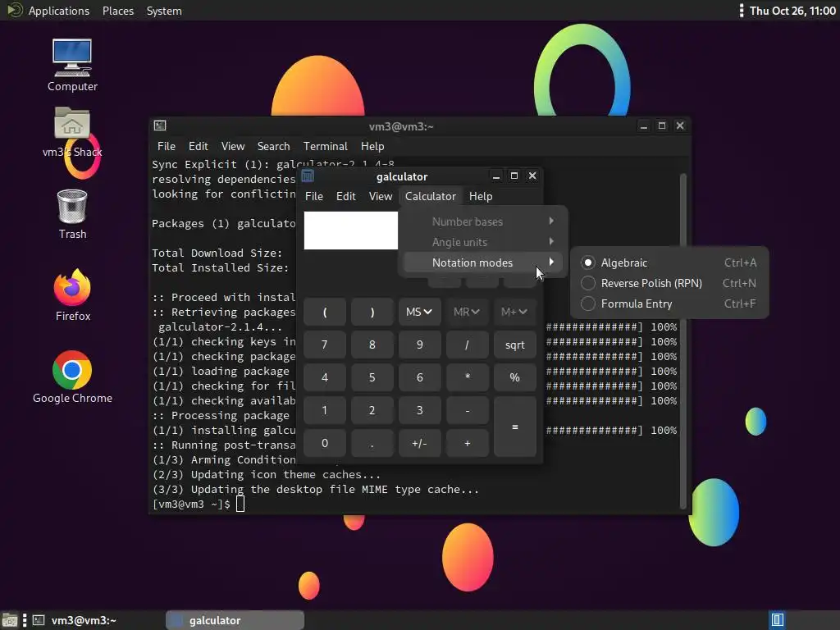Launch Google Chrome from the desktop
This screenshot has height=630, width=840.
[72, 377]
